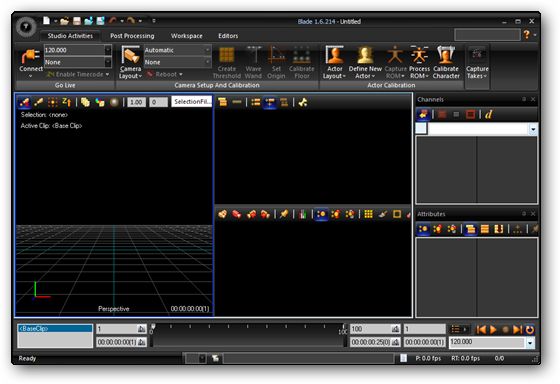Toggle dotted marker grid viewport button

pyautogui.click(x=52, y=103)
